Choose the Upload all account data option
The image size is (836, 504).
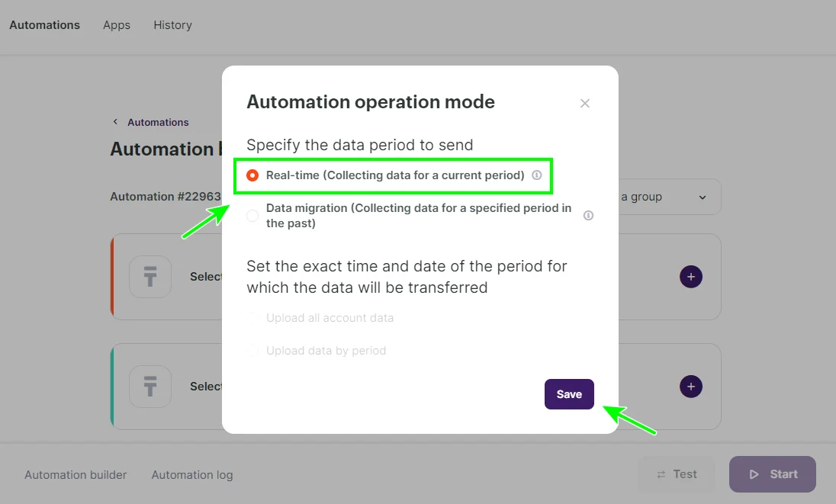click(254, 318)
